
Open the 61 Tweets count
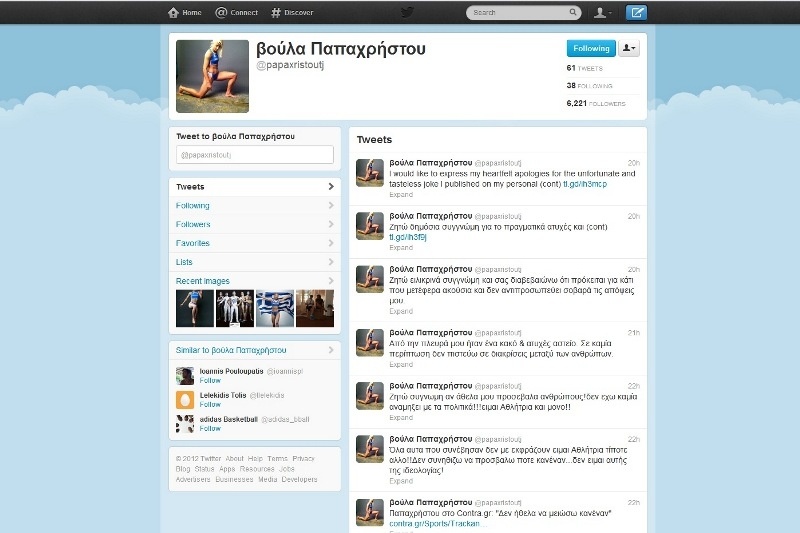point(585,68)
